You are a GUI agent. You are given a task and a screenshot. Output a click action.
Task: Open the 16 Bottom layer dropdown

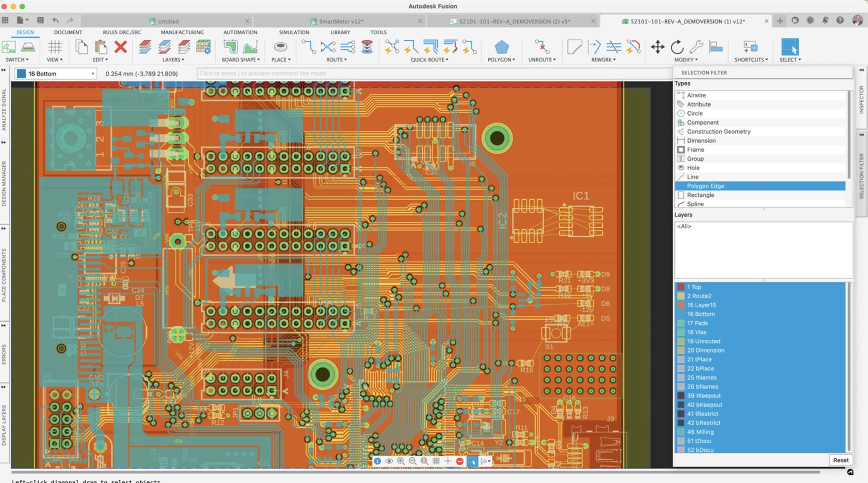point(92,74)
